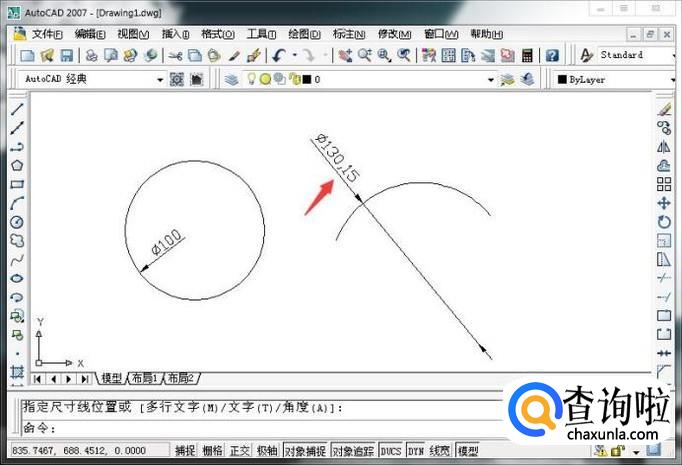Click the Help question mark icon

click(552, 56)
